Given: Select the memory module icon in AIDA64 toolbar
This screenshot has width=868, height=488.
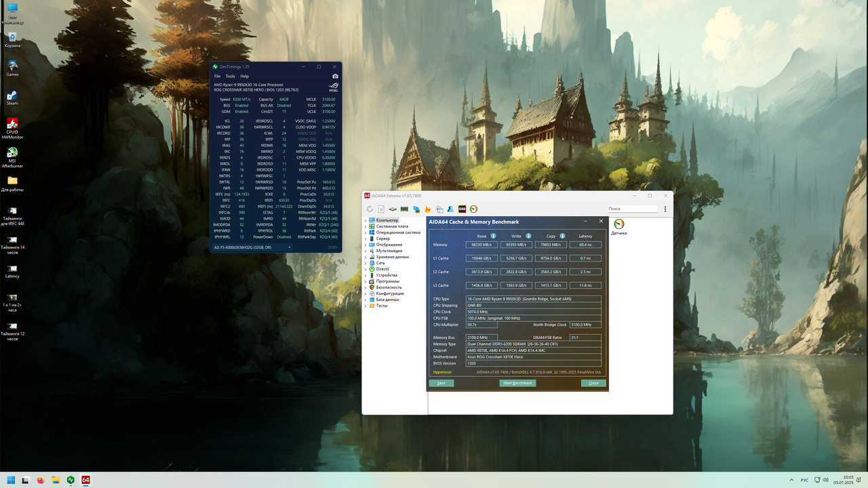Looking at the screenshot, I should (x=404, y=209).
